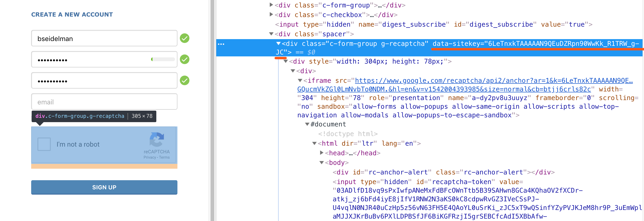
Task: Collapse the #document node
Action: click(x=307, y=124)
